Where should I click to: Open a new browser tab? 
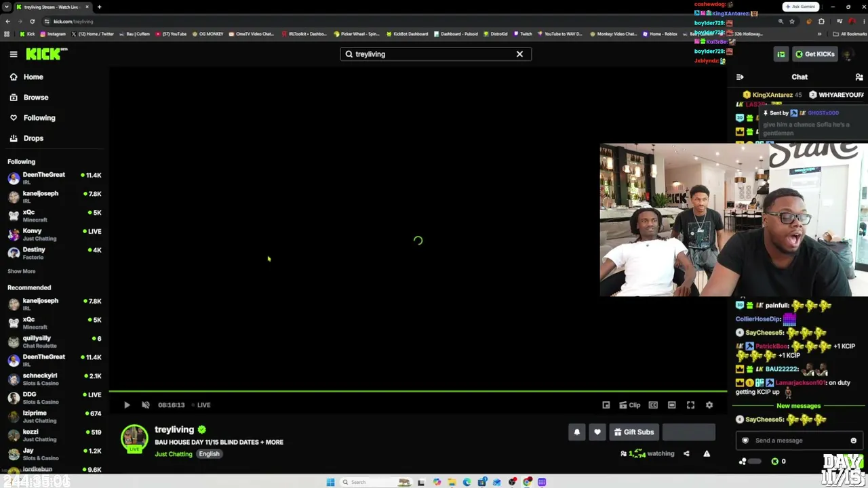[x=99, y=7]
